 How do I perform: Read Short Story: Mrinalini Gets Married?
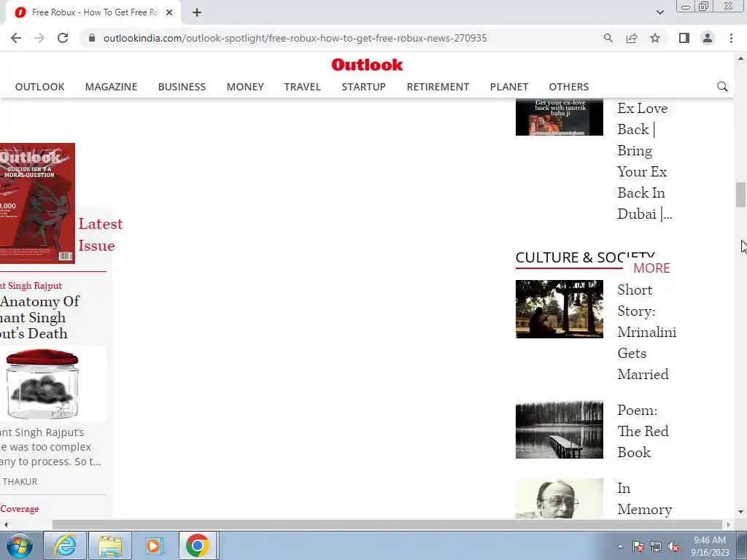coord(646,332)
